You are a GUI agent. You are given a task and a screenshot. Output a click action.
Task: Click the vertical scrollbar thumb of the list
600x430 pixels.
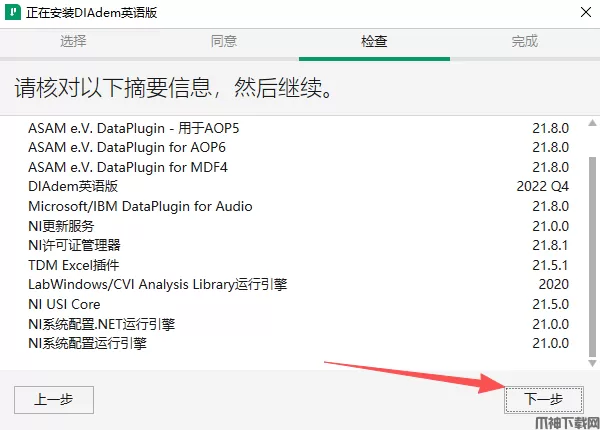pyautogui.click(x=592, y=256)
